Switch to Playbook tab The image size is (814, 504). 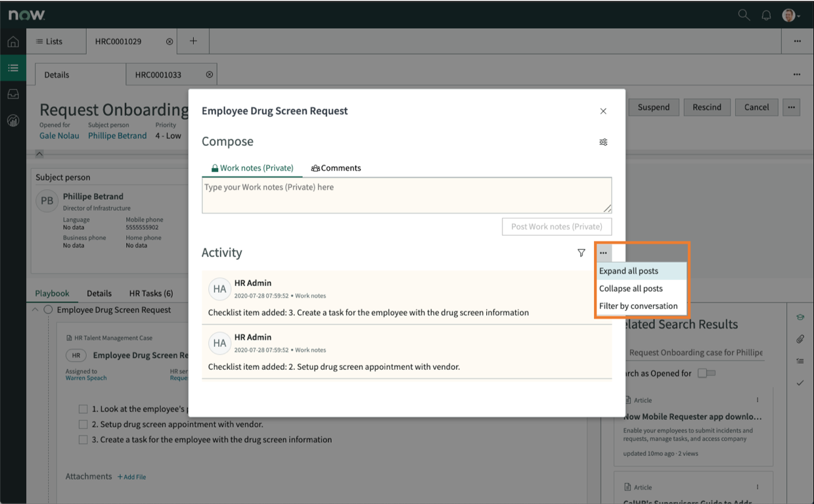[x=52, y=294]
